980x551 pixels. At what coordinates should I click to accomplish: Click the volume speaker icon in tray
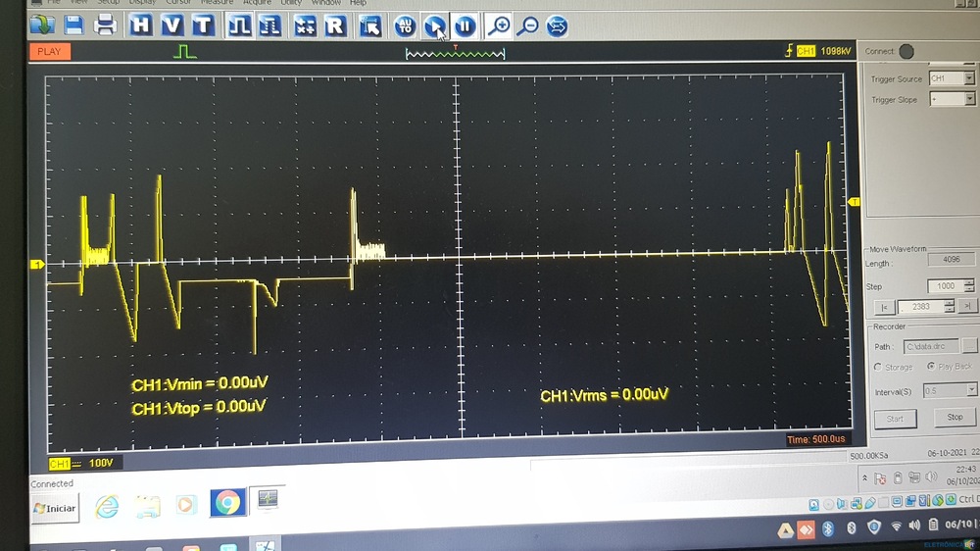tap(914, 526)
